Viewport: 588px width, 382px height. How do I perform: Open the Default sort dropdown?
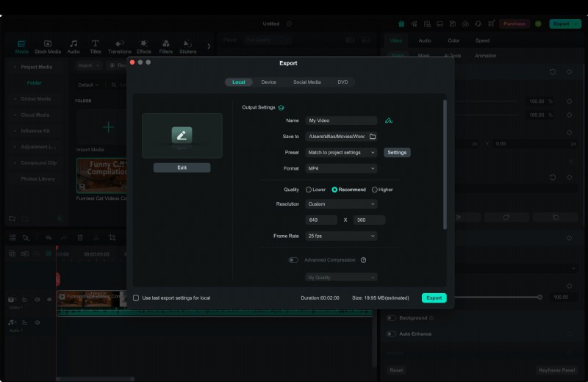[x=88, y=84]
